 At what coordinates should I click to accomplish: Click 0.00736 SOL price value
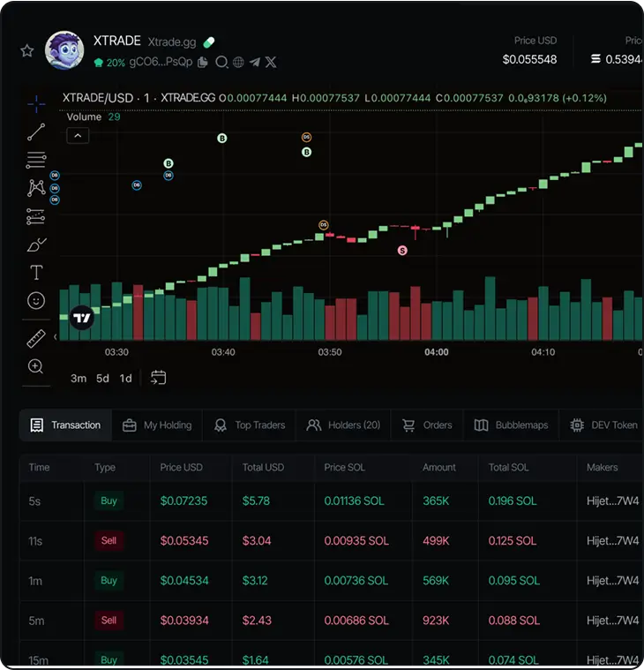click(356, 581)
